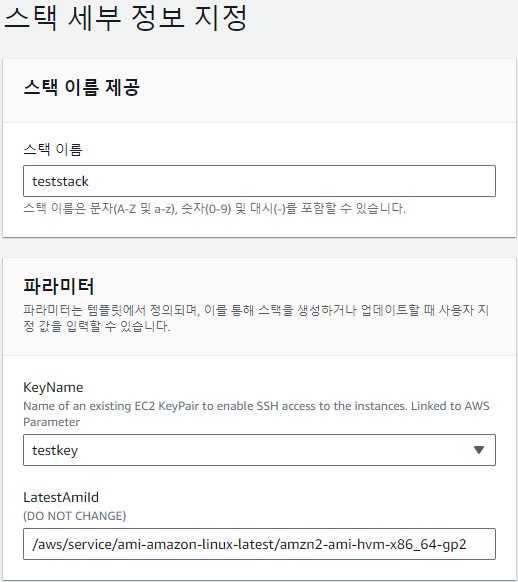Click the '스택 이름' field label
Image resolution: width=518 pixels, height=582 pixels.
click(53, 150)
